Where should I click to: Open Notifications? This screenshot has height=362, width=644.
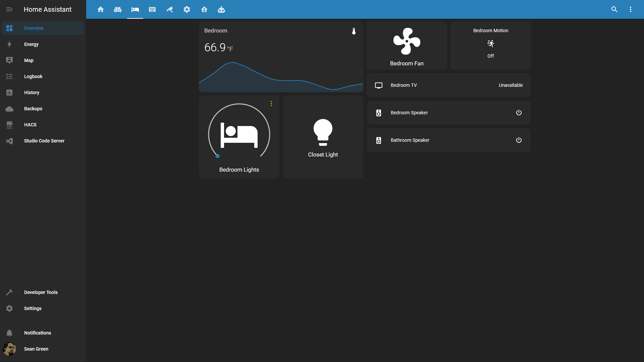pos(43,333)
